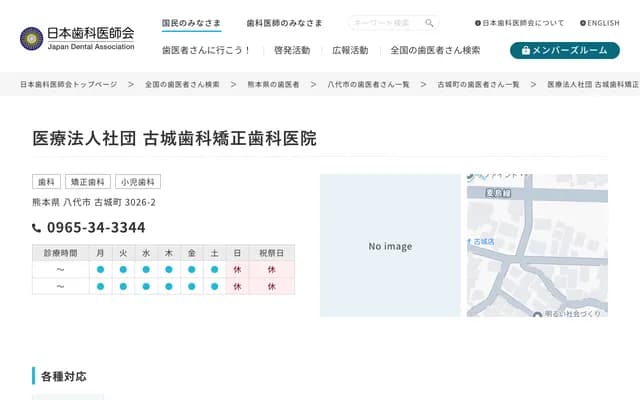This screenshot has height=400, width=640.
Task: Click the phone icon beside 0965-34-3344
Action: 37,228
